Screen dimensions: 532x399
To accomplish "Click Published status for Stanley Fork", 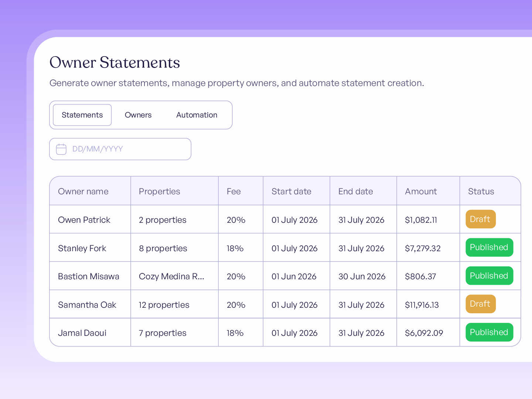I will click(489, 247).
